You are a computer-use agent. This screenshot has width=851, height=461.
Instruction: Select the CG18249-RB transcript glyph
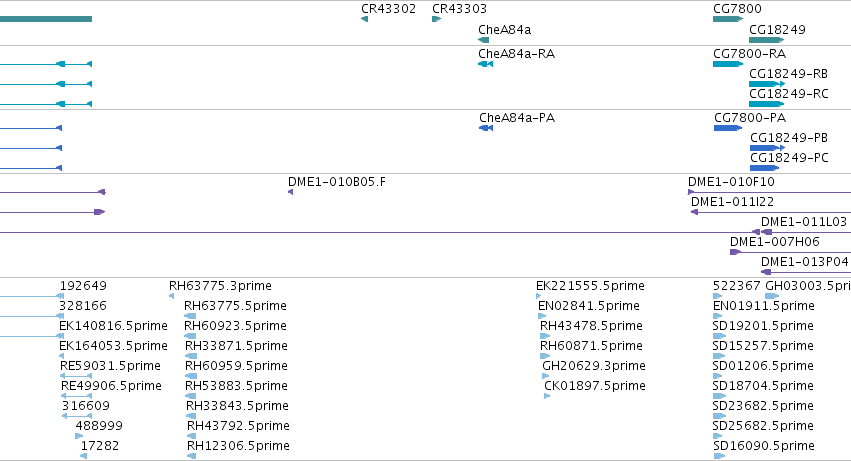pyautogui.click(x=767, y=84)
